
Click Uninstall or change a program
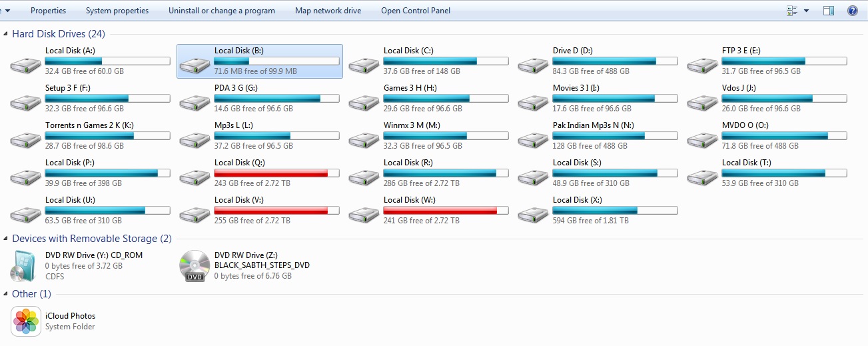(222, 11)
